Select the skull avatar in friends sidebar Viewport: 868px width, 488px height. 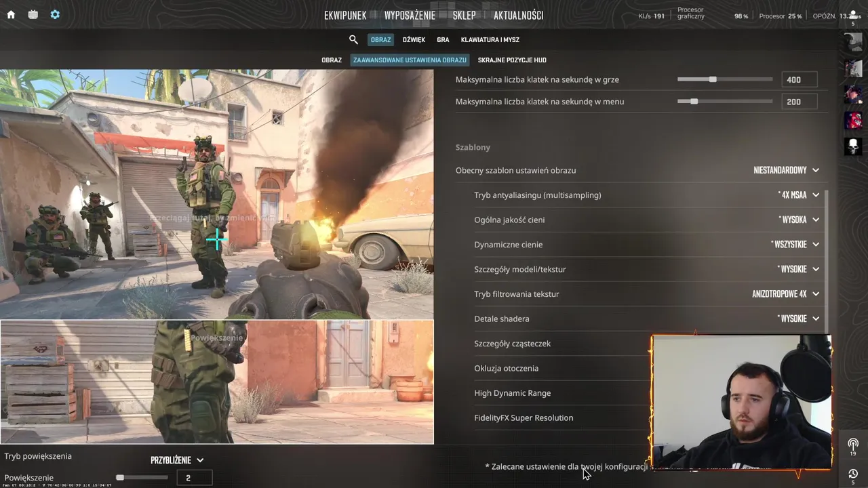(853, 146)
